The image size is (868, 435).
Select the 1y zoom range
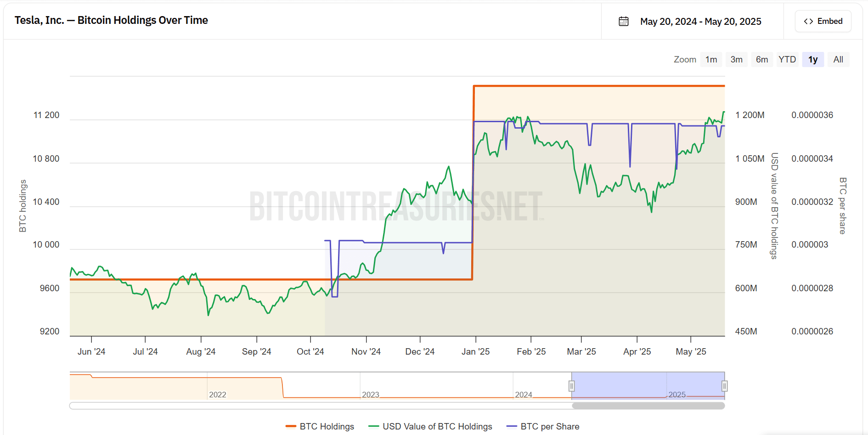[813, 59]
